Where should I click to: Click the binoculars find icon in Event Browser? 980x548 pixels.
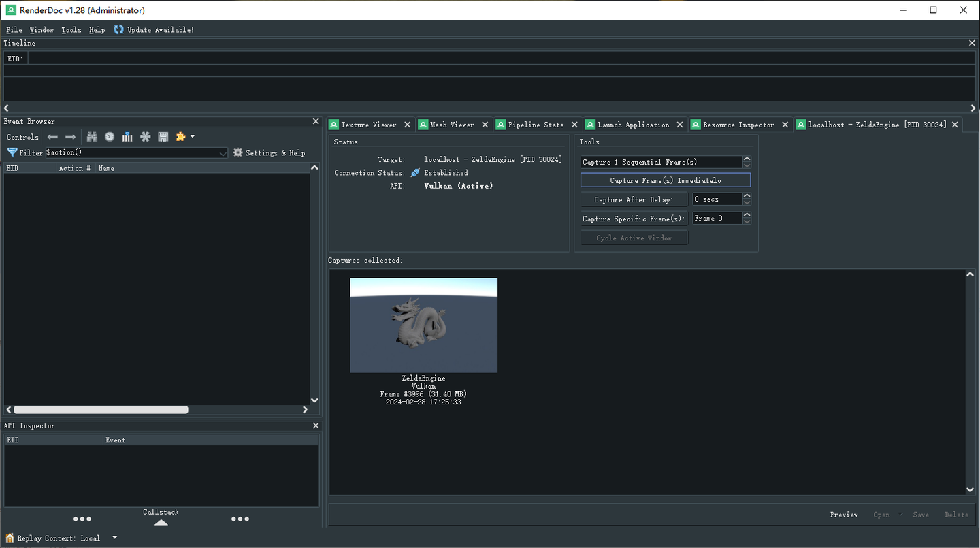point(92,137)
